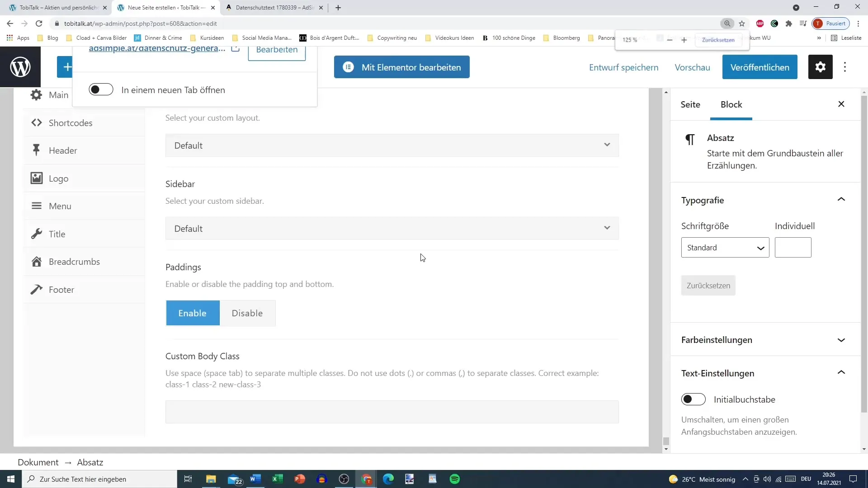This screenshot has width=868, height=488.
Task: Open the Sidebar Default dropdown
Action: coord(392,229)
